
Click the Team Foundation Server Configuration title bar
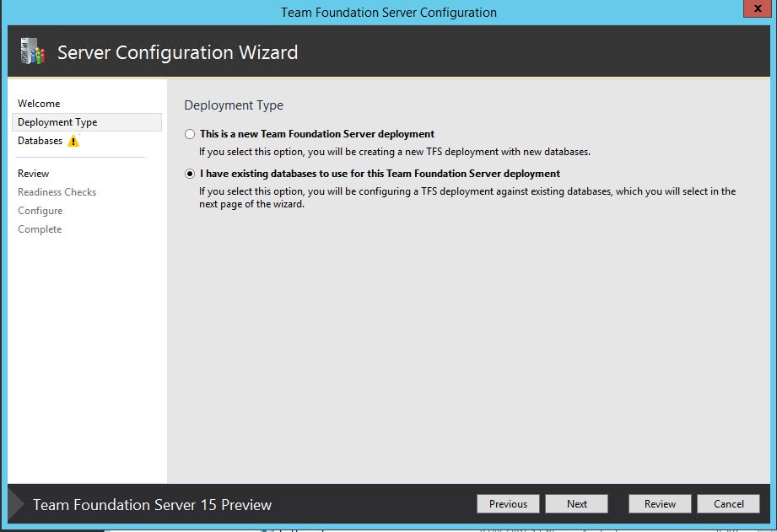[x=388, y=13]
